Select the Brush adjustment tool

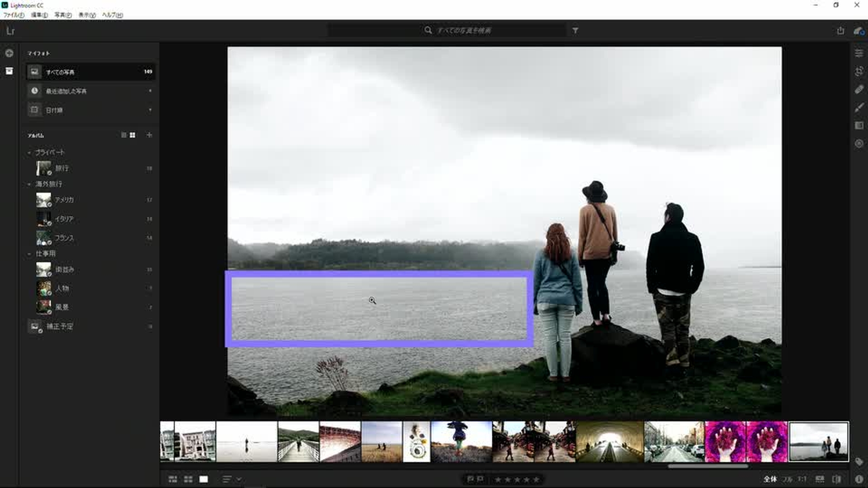point(859,108)
